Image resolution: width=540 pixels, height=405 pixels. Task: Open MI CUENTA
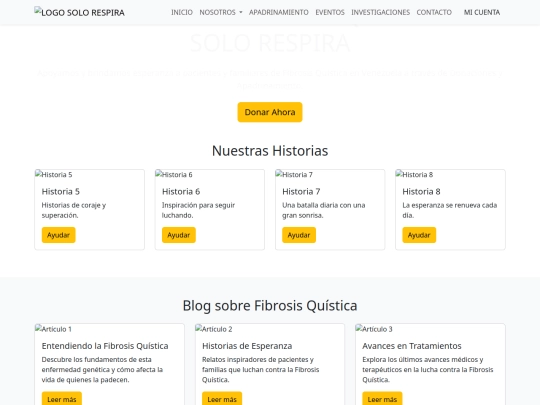[x=482, y=12]
